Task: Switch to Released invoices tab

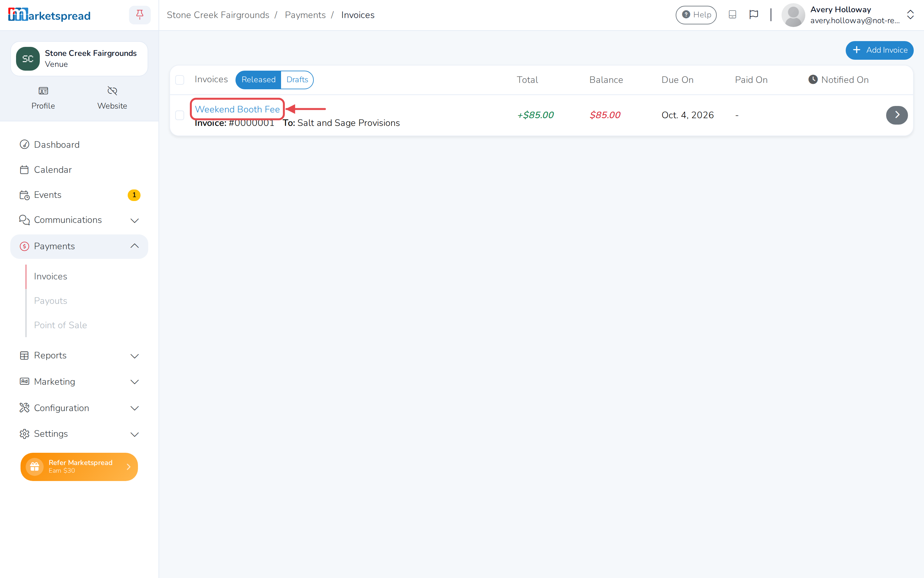Action: pyautogui.click(x=259, y=80)
